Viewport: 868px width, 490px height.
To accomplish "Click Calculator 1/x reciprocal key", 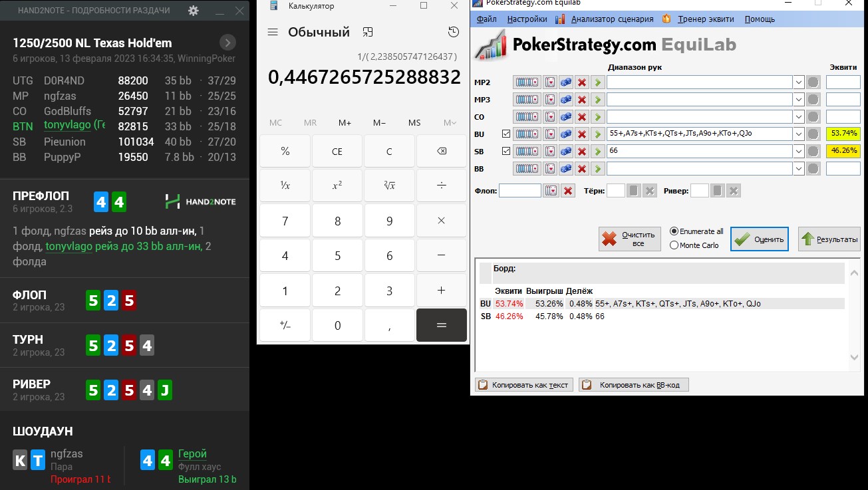I will (x=285, y=186).
